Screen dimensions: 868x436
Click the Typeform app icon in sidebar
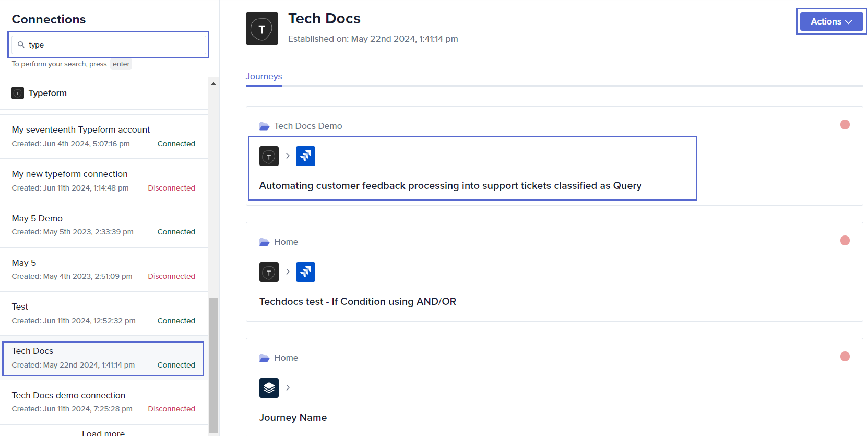tap(18, 93)
